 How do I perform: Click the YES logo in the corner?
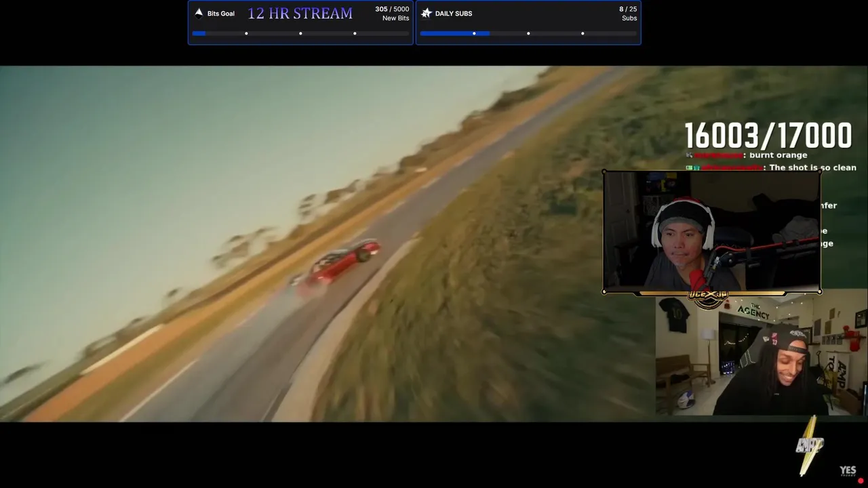pos(848,470)
